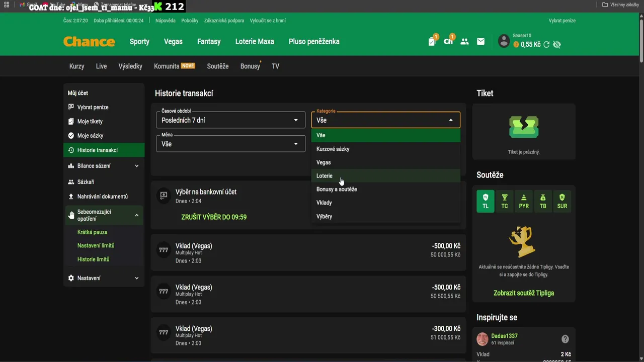Collapse the Sebeomezující opatření chevron

pos(136,215)
